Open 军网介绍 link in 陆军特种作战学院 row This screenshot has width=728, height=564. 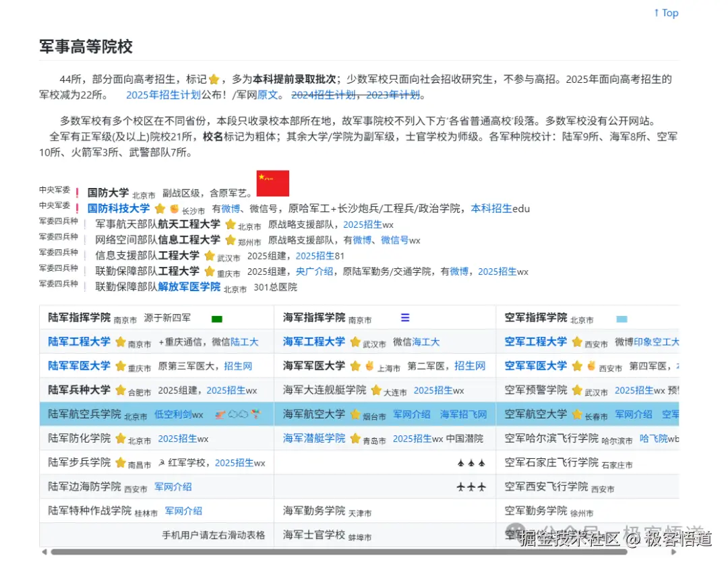point(183,511)
